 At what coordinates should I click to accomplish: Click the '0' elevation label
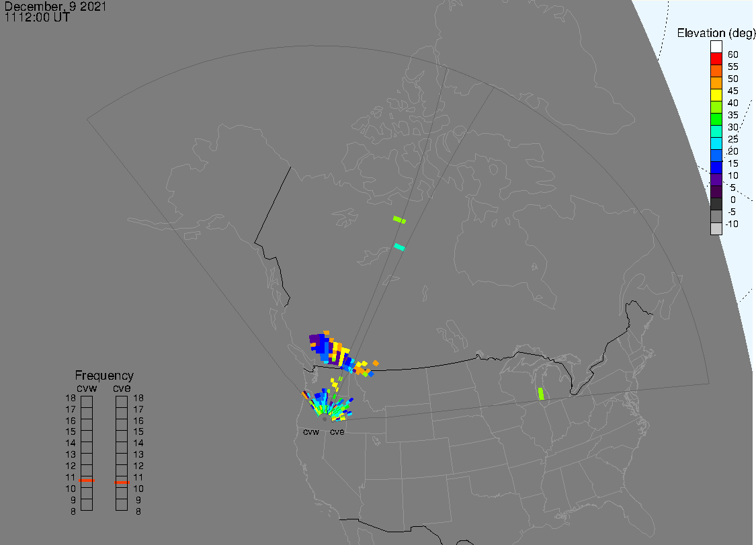pyautogui.click(x=733, y=200)
